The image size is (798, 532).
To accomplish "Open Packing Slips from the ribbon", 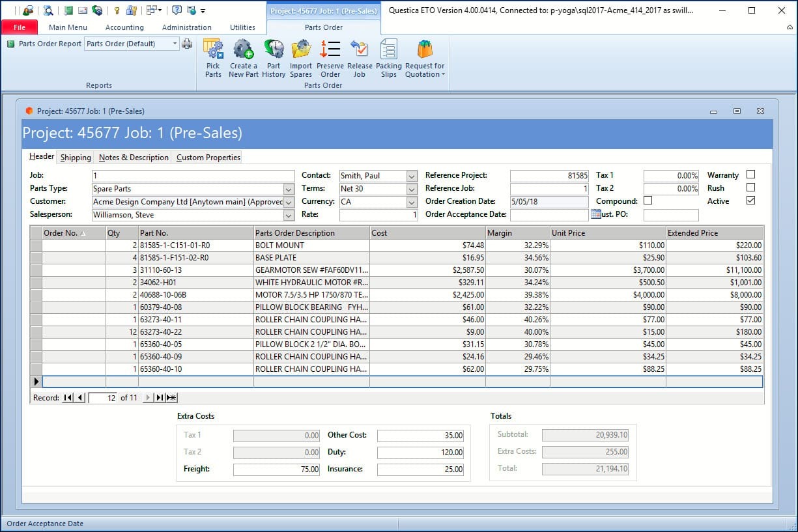I will click(x=389, y=57).
